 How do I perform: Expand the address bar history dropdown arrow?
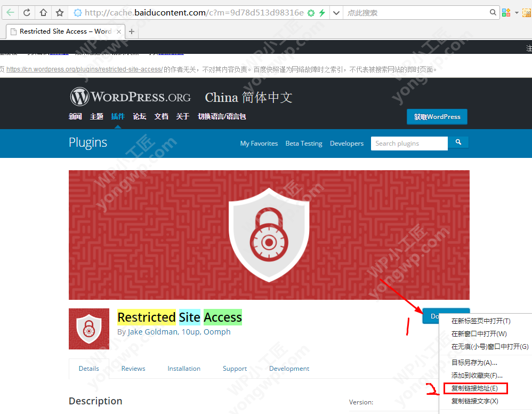click(336, 13)
